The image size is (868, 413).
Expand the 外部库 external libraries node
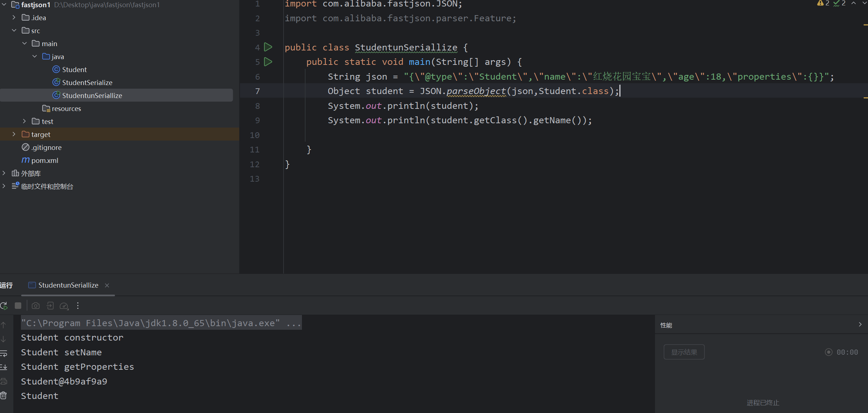[4, 173]
